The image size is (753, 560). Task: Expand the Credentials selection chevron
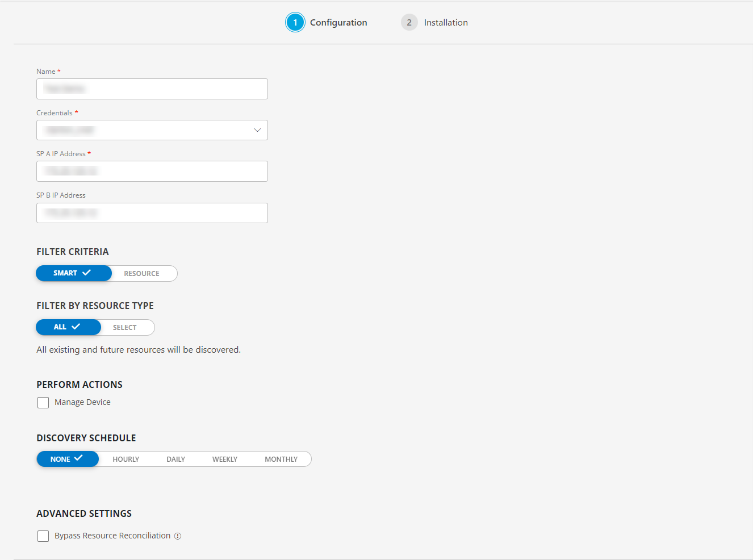(x=257, y=130)
